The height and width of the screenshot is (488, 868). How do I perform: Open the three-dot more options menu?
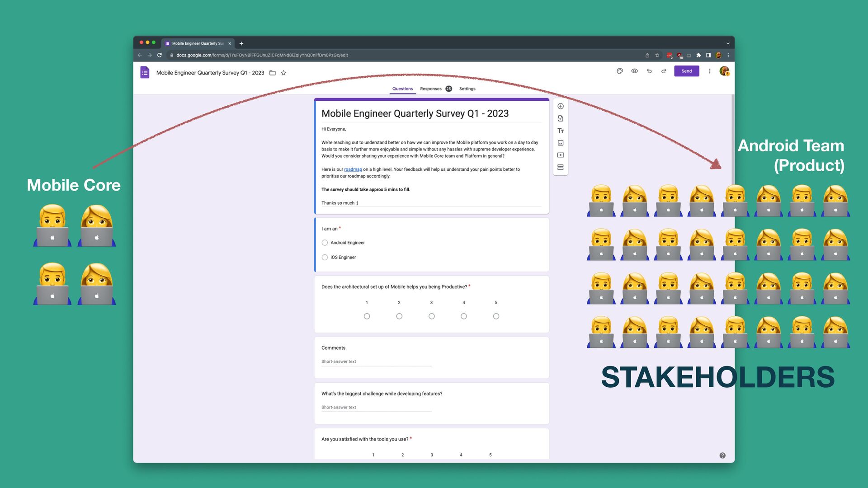709,71
